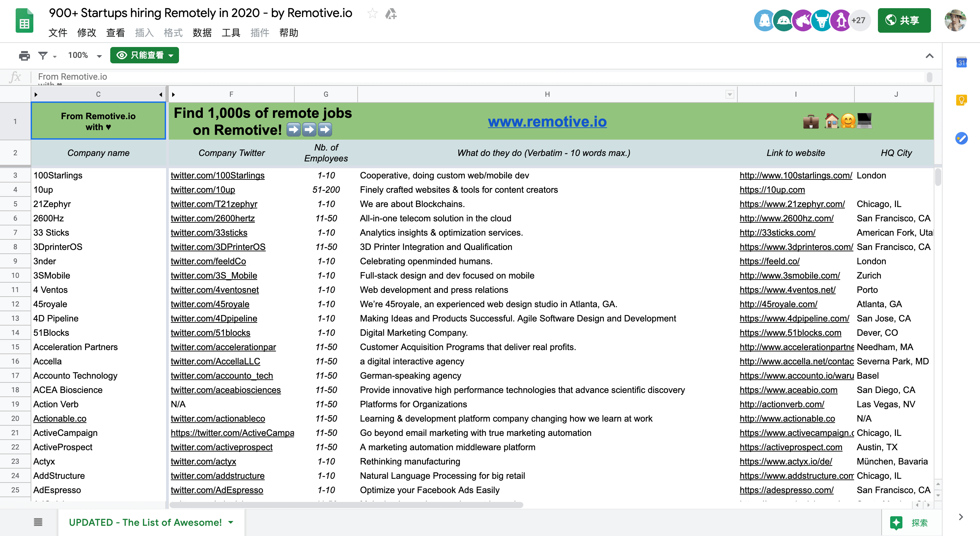Open the 数据 menu
Viewport: 980px width, 536px height.
point(202,33)
